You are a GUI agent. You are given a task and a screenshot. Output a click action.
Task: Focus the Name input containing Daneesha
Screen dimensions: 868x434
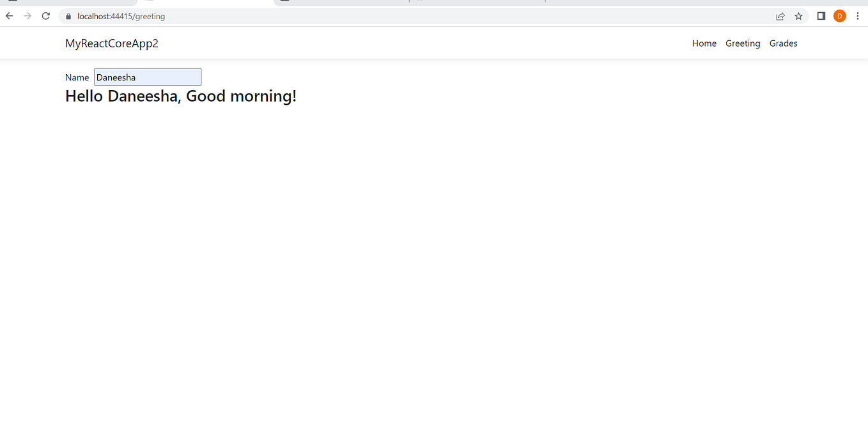pyautogui.click(x=148, y=77)
